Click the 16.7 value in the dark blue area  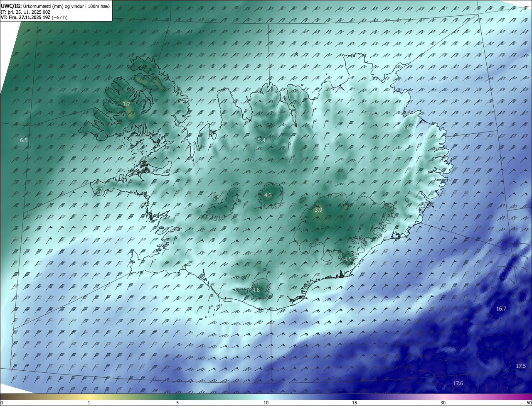[x=501, y=308]
